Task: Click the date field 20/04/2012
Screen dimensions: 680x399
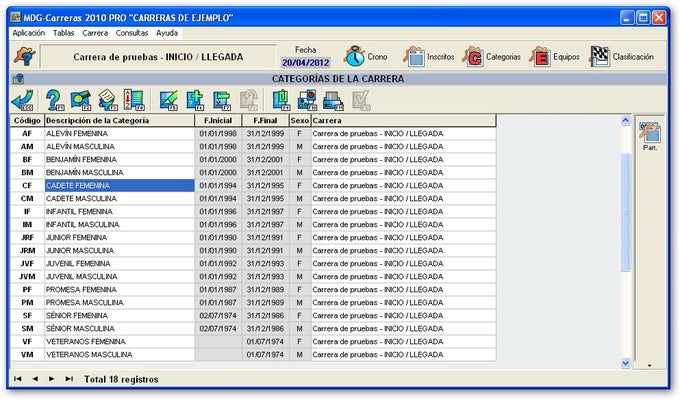Action: pyautogui.click(x=306, y=62)
